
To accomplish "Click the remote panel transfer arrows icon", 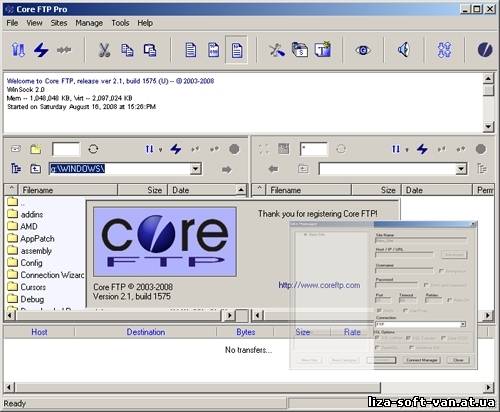I will [396, 149].
